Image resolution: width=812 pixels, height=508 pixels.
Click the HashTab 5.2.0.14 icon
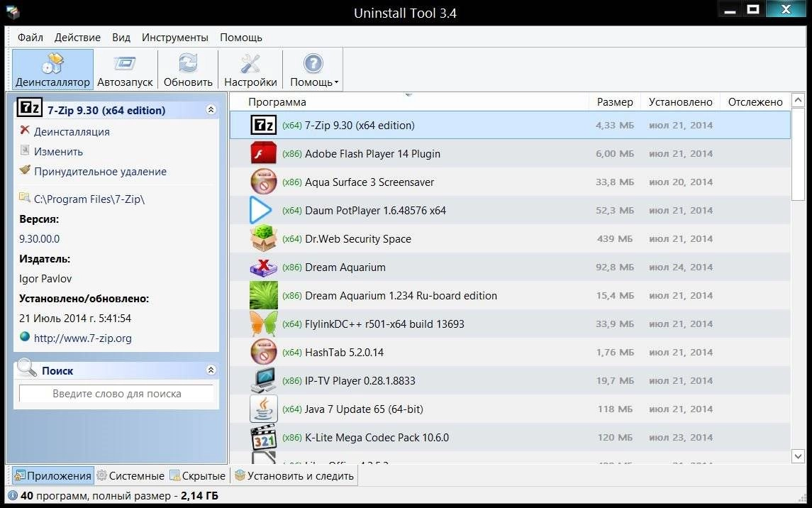click(x=264, y=352)
